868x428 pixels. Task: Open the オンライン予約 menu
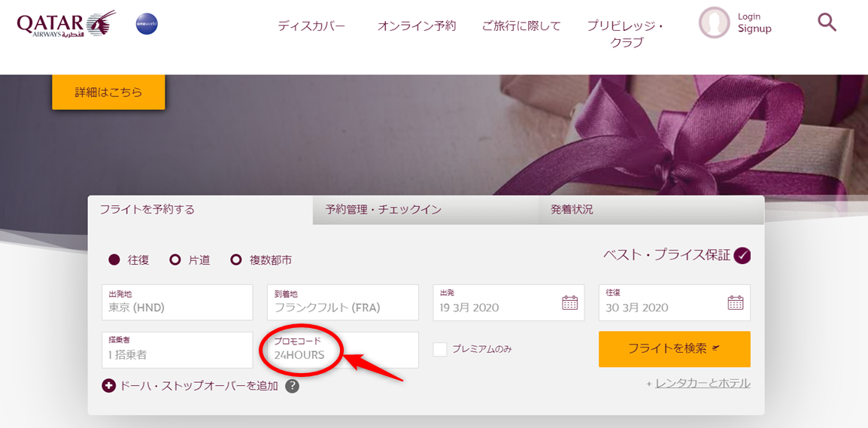pyautogui.click(x=417, y=26)
